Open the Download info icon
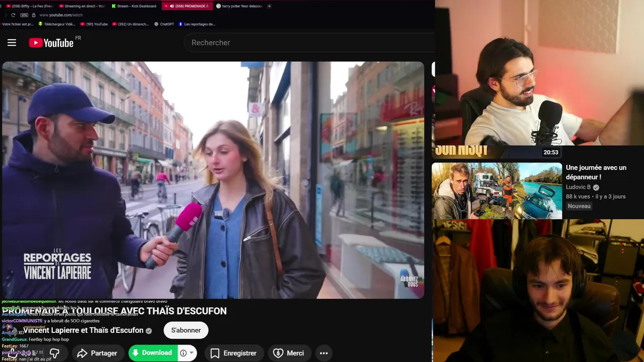The height and width of the screenshot is (362, 644). 183,353
